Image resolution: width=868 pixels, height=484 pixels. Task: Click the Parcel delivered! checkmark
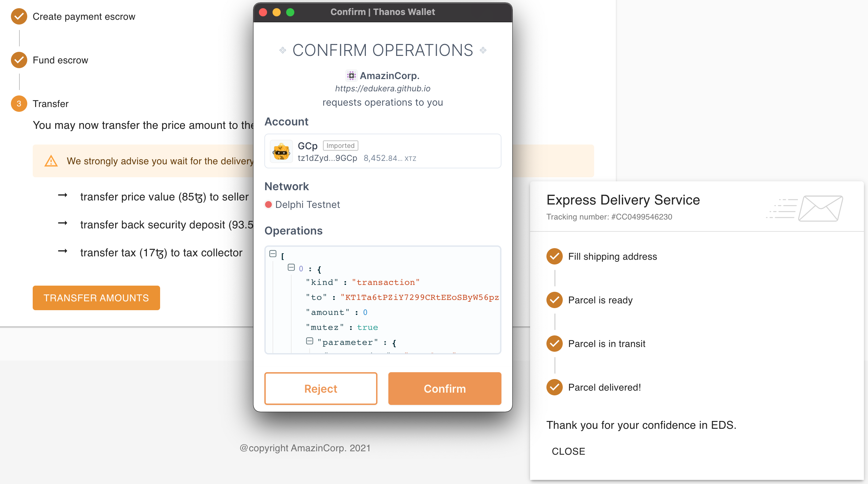point(555,387)
